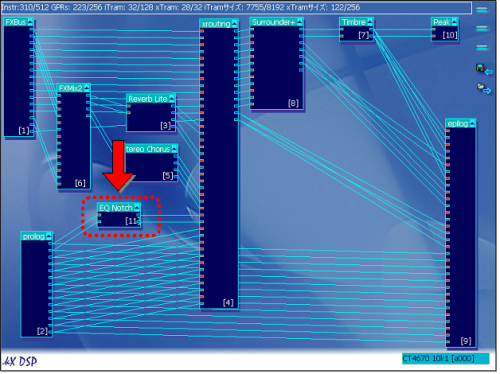This screenshot has height=374, width=500.
Task: Click the arrow icon on Timbre plugin title
Action: 369,22
